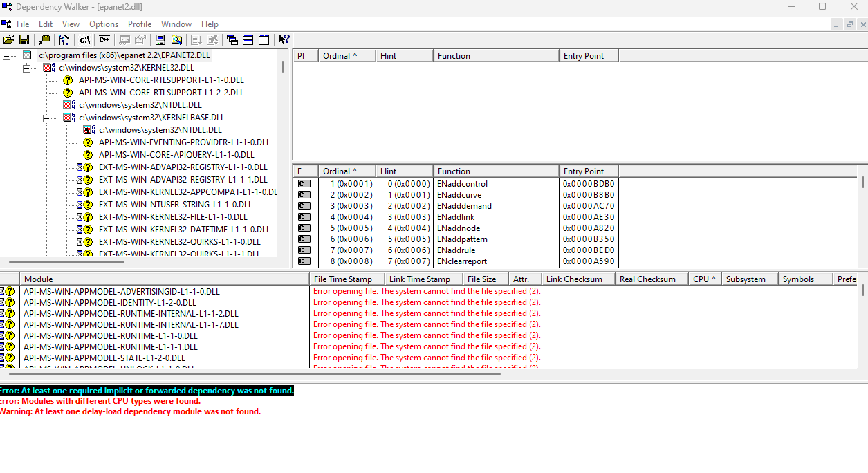Open the System Information computer icon

[161, 39]
